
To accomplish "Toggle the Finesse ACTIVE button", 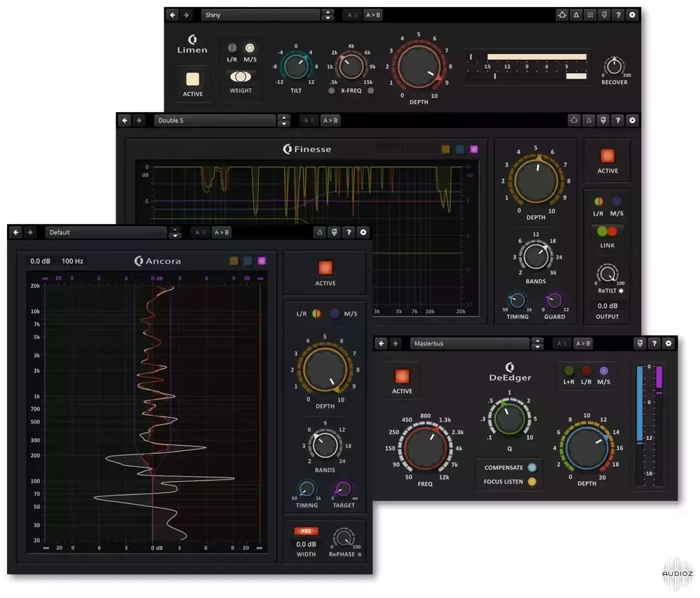I will click(608, 156).
